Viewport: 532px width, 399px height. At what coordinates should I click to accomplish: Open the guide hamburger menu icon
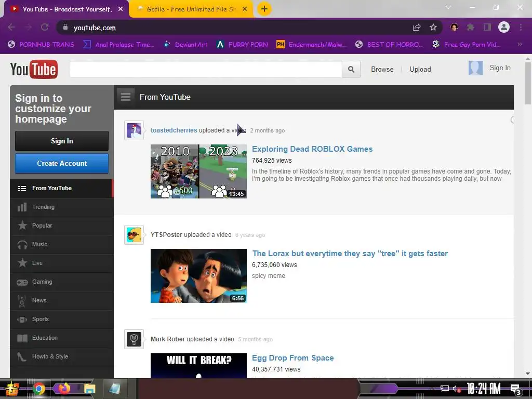[126, 97]
